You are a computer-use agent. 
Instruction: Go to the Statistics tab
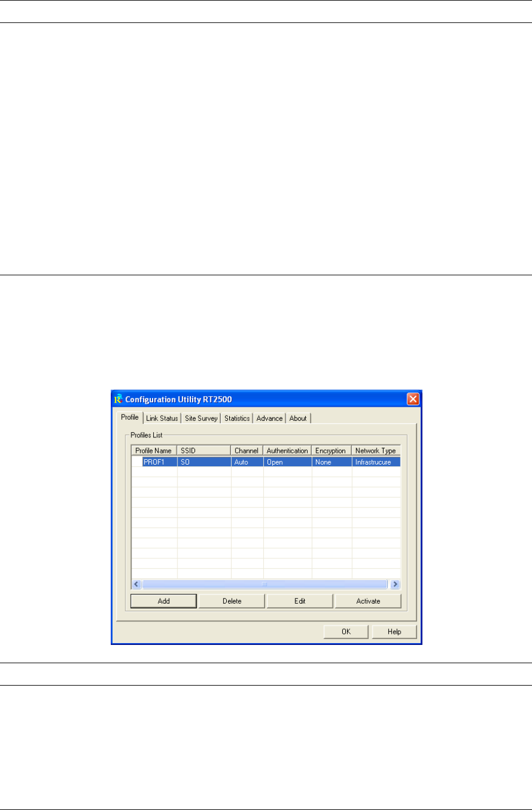(x=237, y=419)
